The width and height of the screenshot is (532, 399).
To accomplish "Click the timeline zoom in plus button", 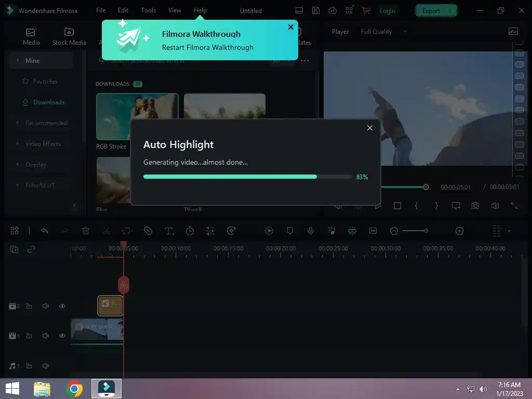I will click(459, 231).
